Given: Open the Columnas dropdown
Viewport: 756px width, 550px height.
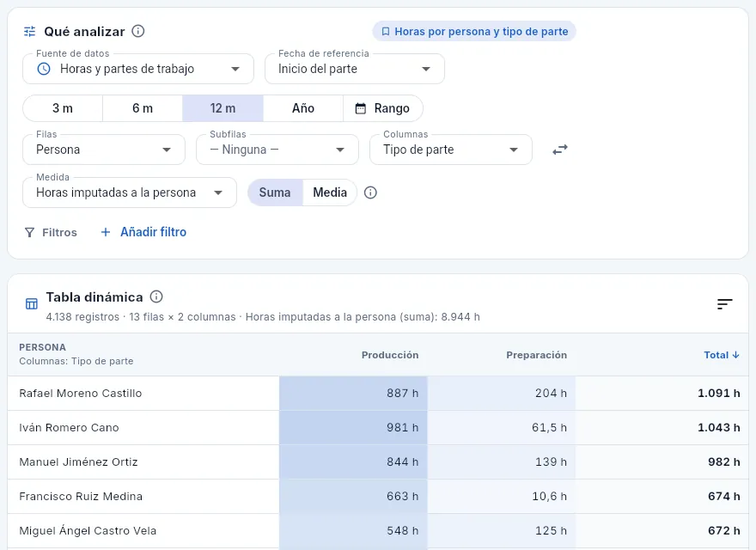Looking at the screenshot, I should [451, 150].
